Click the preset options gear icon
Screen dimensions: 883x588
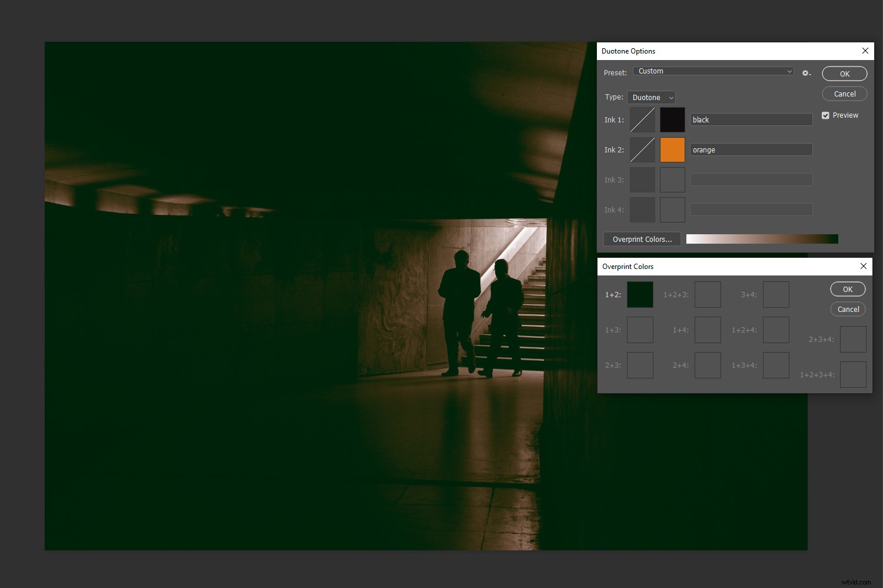(x=806, y=72)
